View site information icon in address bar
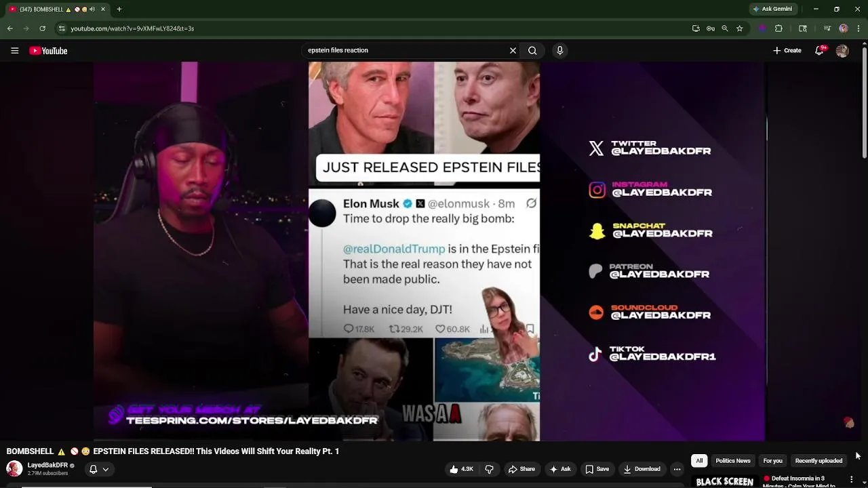Viewport: 868px width, 488px height. point(62,28)
